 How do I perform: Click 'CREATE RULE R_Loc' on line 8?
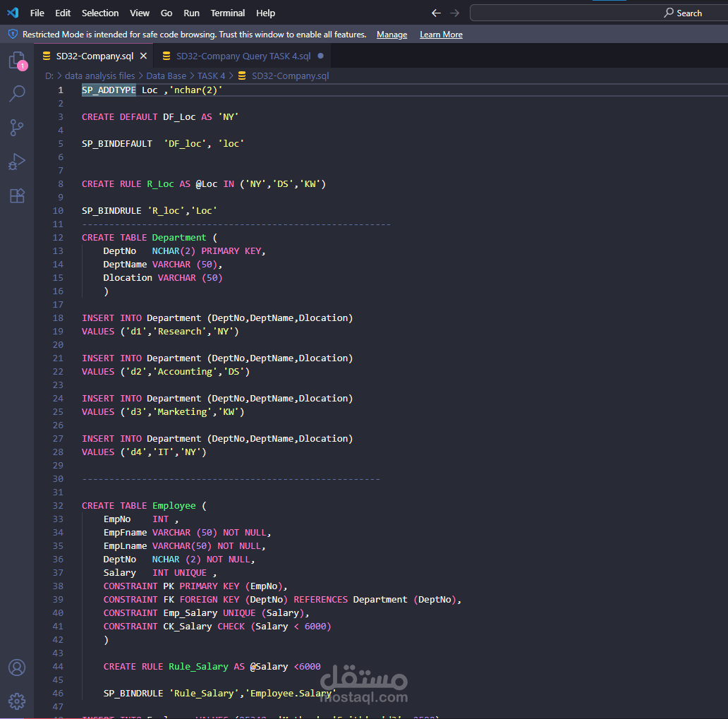click(128, 184)
